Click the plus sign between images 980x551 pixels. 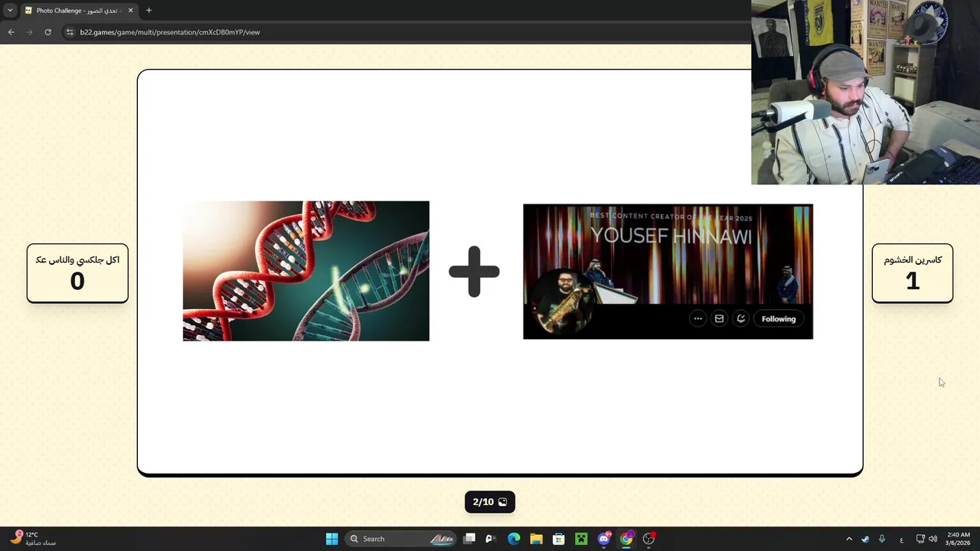[474, 272]
